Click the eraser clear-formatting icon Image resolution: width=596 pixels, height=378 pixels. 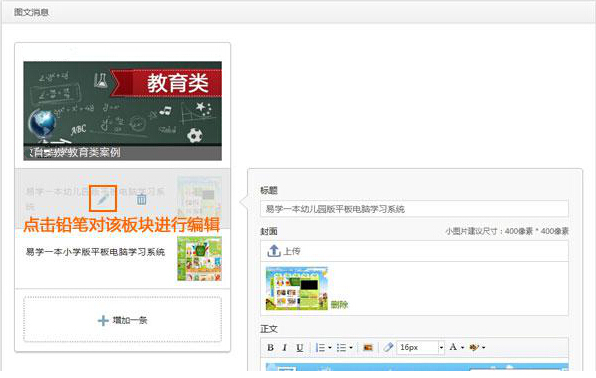[388, 347]
